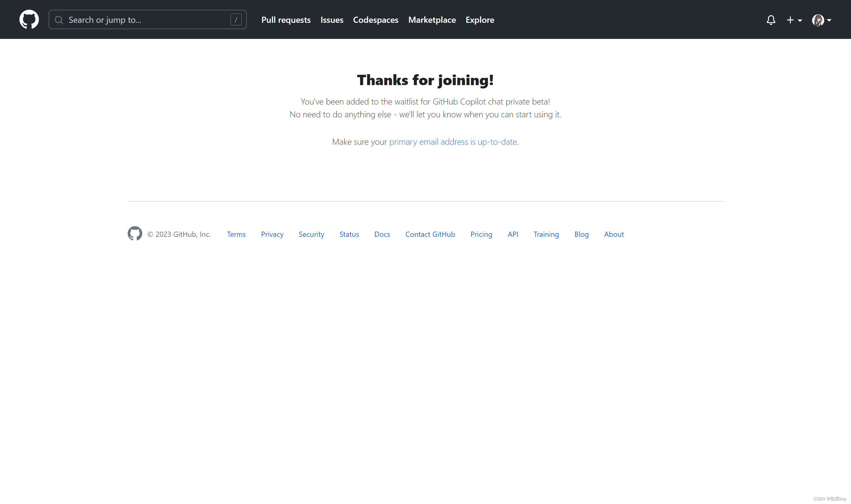The height and width of the screenshot is (504, 851).
Task: Click the create new plus icon
Action: [x=791, y=20]
